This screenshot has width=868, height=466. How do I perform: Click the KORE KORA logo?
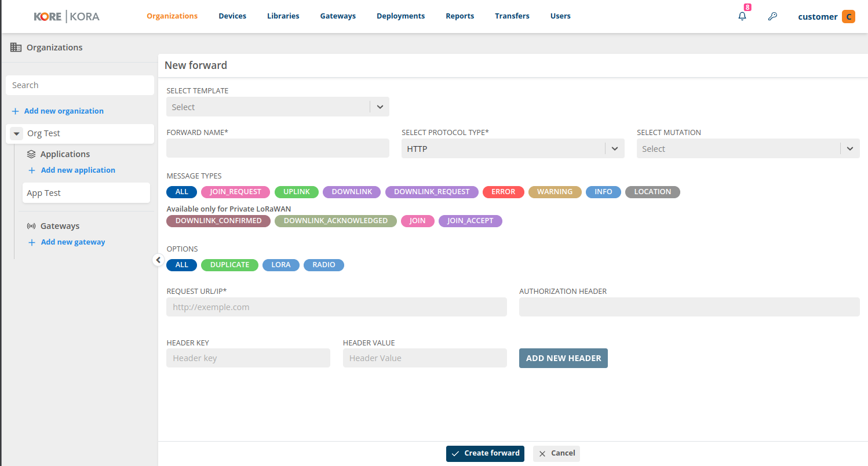[67, 16]
